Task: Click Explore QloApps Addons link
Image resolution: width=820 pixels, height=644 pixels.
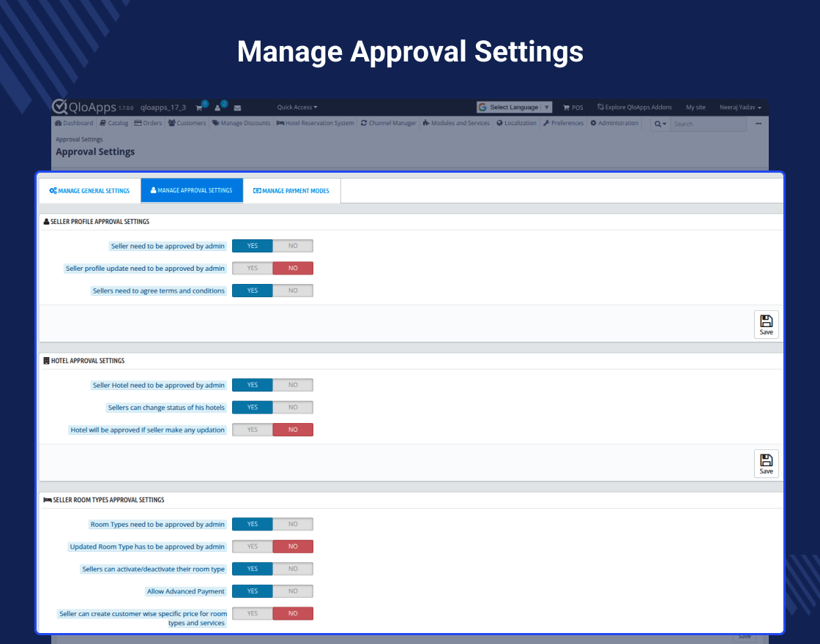Action: (634, 107)
